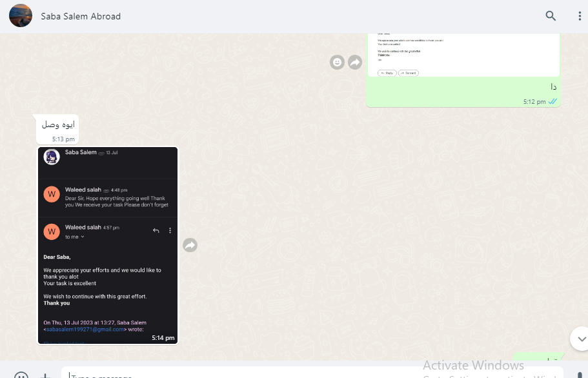Open contact info for Saba Salem Abroad
The height and width of the screenshot is (378, 588).
[x=81, y=16]
